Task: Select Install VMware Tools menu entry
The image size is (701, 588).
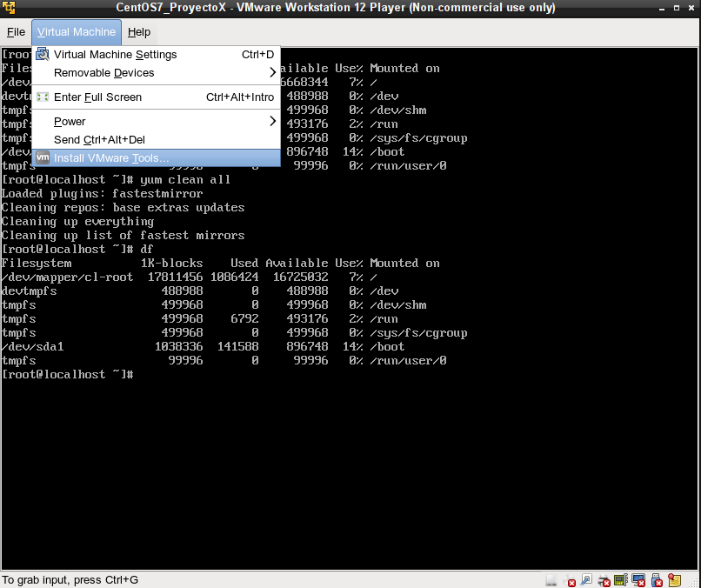Action: point(156,157)
